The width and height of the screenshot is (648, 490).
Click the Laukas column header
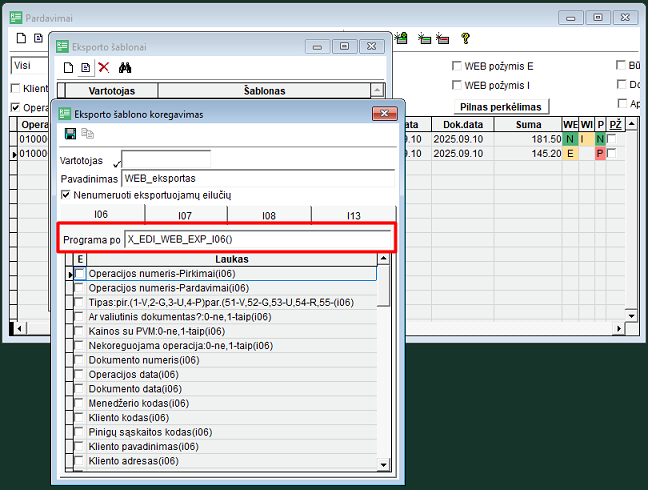pyautogui.click(x=231, y=259)
